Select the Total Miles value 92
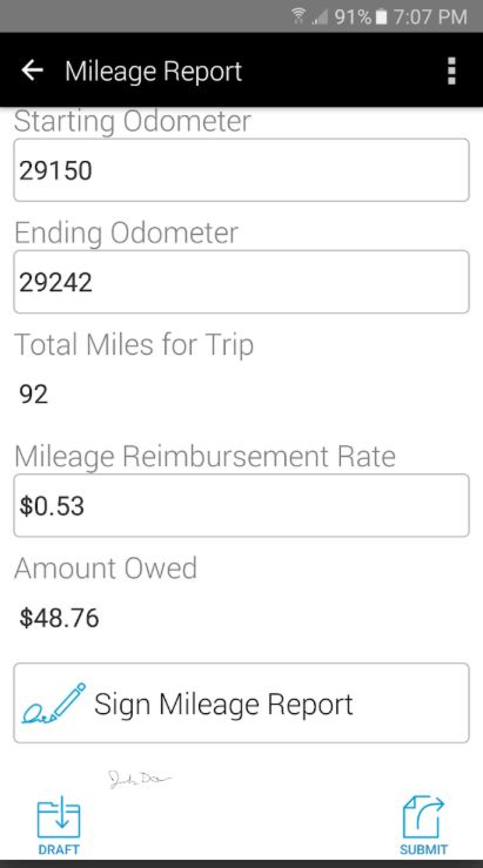Image resolution: width=483 pixels, height=868 pixels. coord(34,394)
